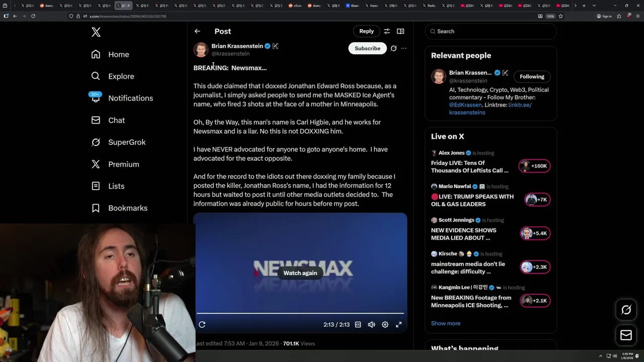This screenshot has width=644, height=362.
Task: Enter video fullscreen mode
Action: 398,325
